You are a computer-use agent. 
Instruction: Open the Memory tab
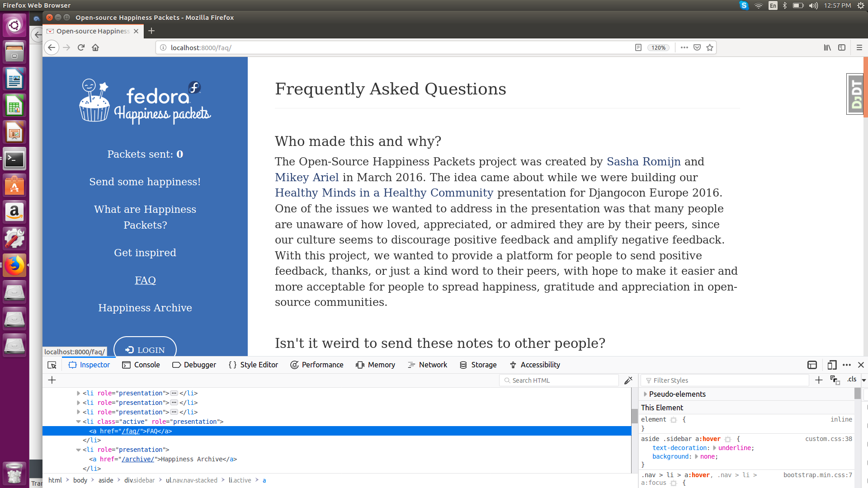pos(375,365)
